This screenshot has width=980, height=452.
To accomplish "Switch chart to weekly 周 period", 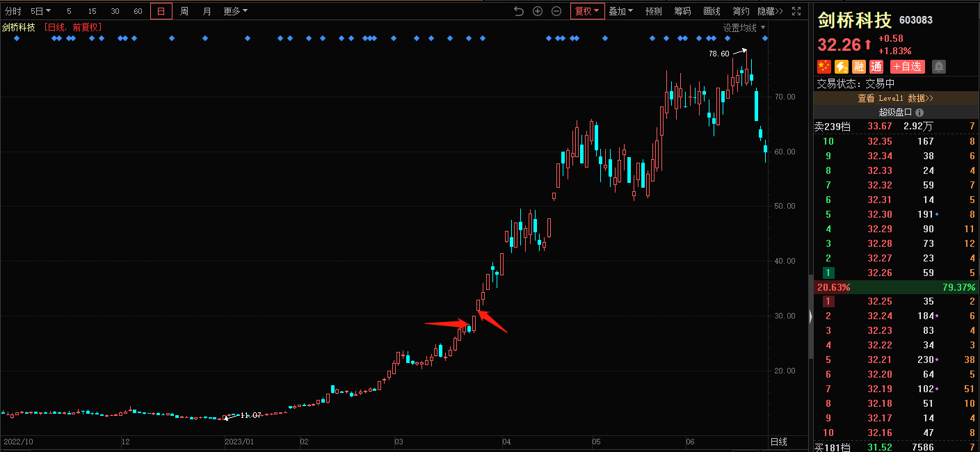I will 184,11.
